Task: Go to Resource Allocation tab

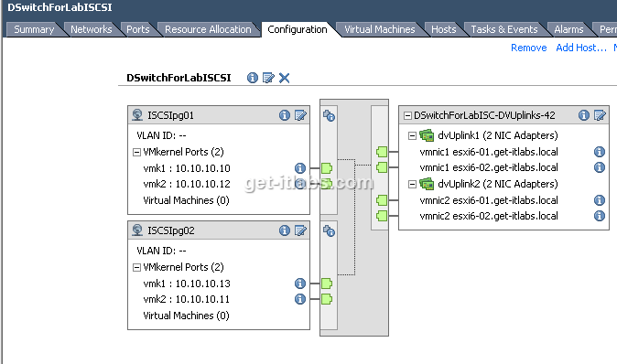Action: coord(208,29)
